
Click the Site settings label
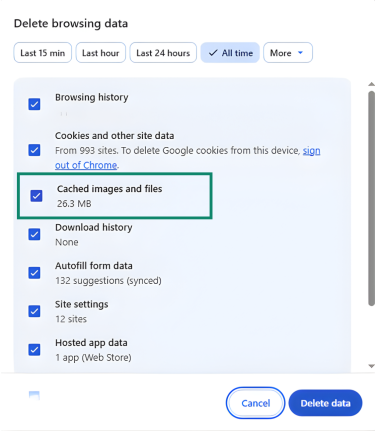click(82, 304)
